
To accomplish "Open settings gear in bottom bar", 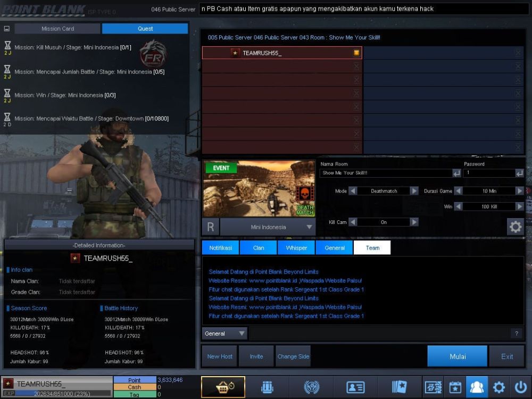I will coord(499,387).
